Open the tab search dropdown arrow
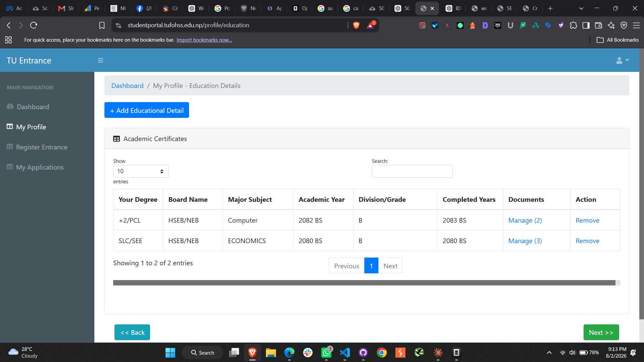This screenshot has width=644, height=362. point(581,8)
